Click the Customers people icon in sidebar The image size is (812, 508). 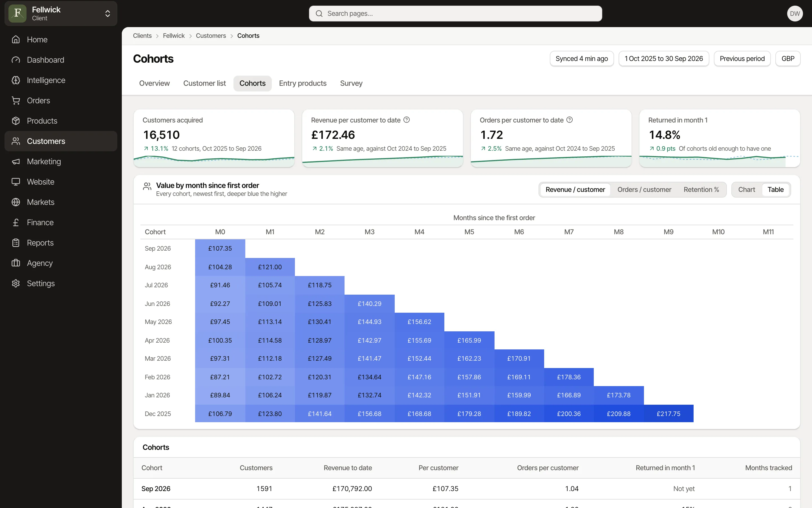16,141
